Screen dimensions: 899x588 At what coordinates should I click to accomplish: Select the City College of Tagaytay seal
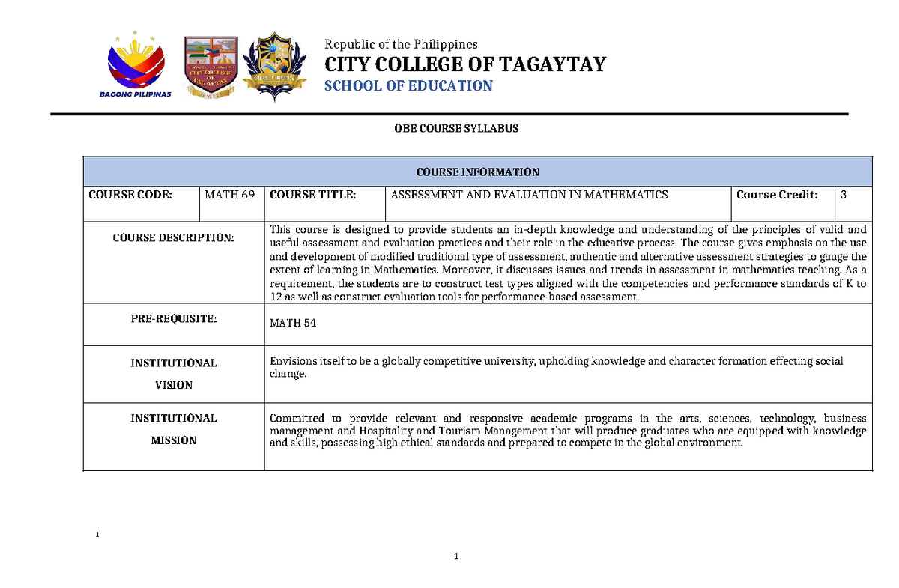point(212,64)
